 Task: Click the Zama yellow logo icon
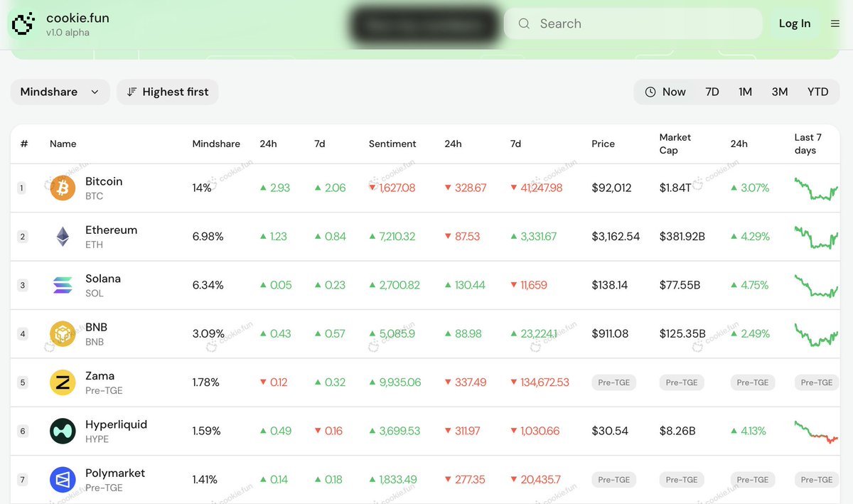point(63,382)
